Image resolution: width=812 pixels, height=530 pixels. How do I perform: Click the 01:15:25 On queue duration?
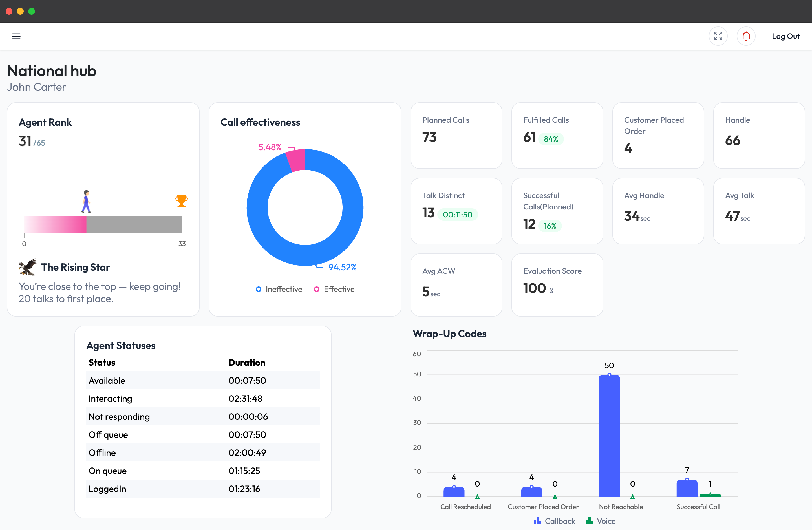click(244, 471)
